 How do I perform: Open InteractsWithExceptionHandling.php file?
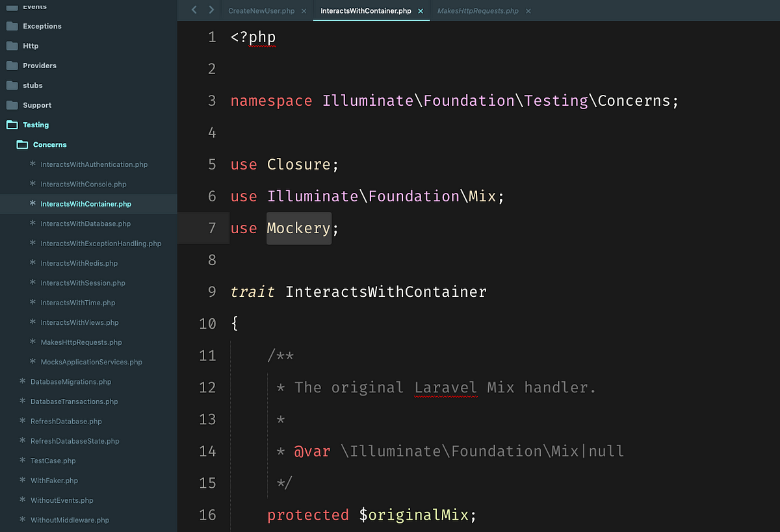coord(101,244)
